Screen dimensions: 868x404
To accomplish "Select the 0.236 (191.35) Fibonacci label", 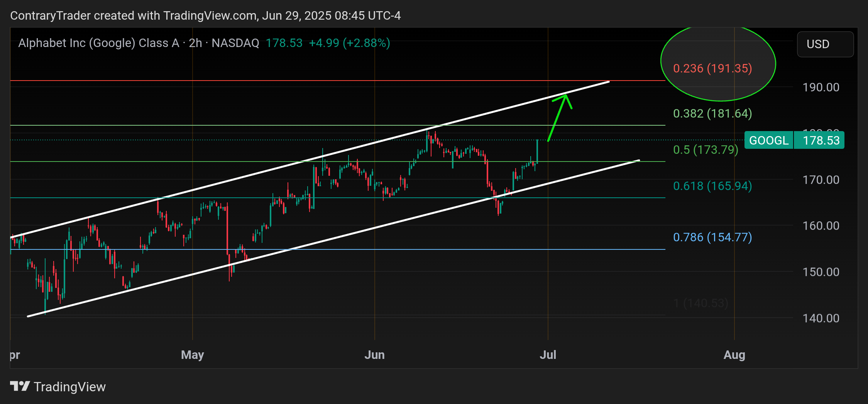I will pos(712,68).
